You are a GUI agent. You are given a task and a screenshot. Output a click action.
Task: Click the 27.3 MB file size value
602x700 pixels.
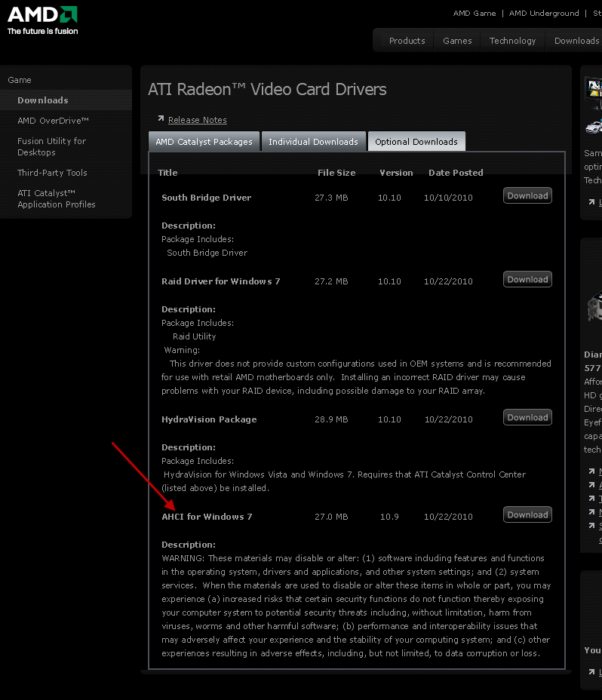pyautogui.click(x=331, y=198)
